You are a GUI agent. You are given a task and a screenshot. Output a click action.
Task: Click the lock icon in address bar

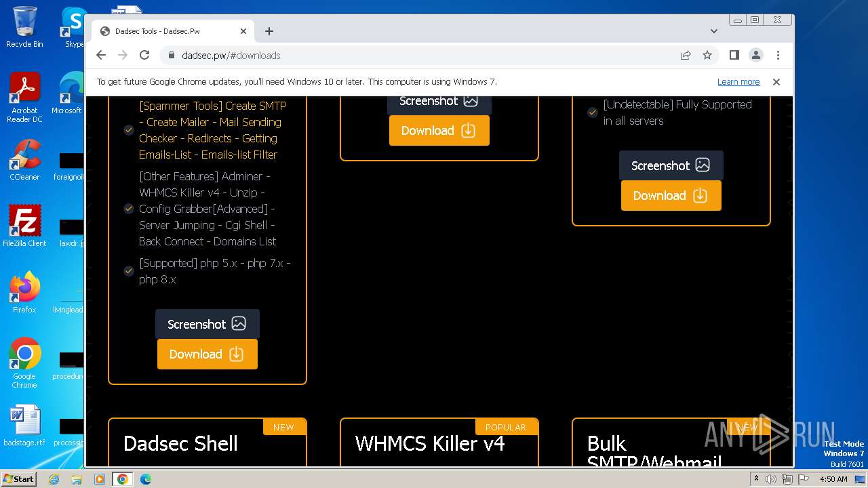pos(172,56)
